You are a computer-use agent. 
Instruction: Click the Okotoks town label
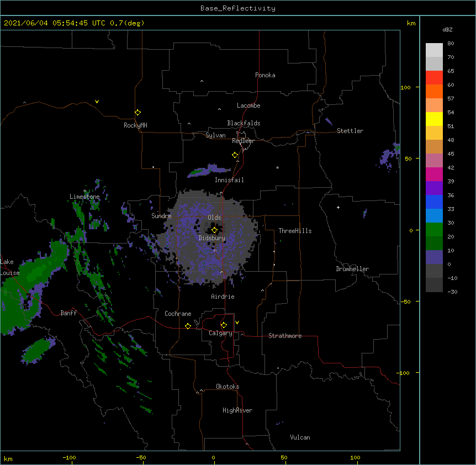(x=228, y=387)
